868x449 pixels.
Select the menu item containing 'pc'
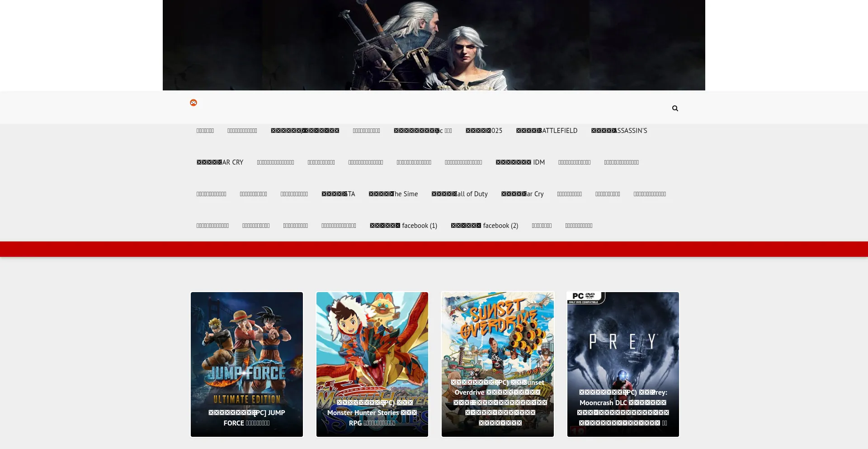423,131
